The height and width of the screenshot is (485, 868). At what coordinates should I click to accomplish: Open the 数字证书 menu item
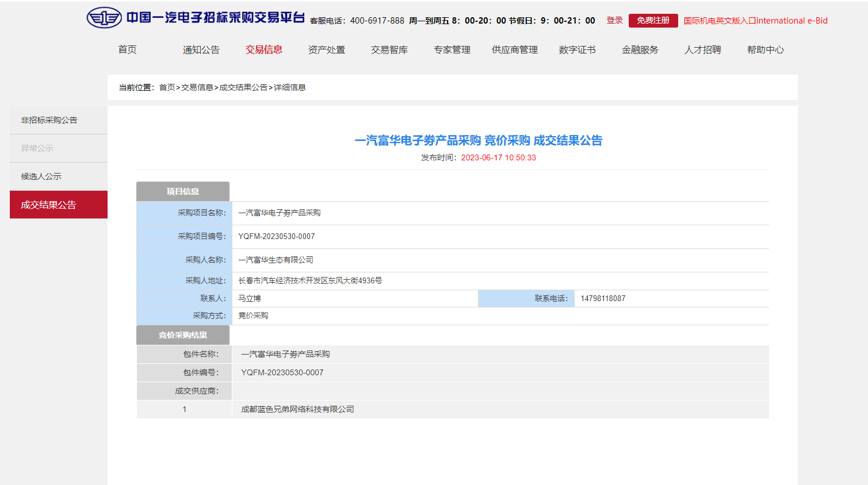(577, 49)
